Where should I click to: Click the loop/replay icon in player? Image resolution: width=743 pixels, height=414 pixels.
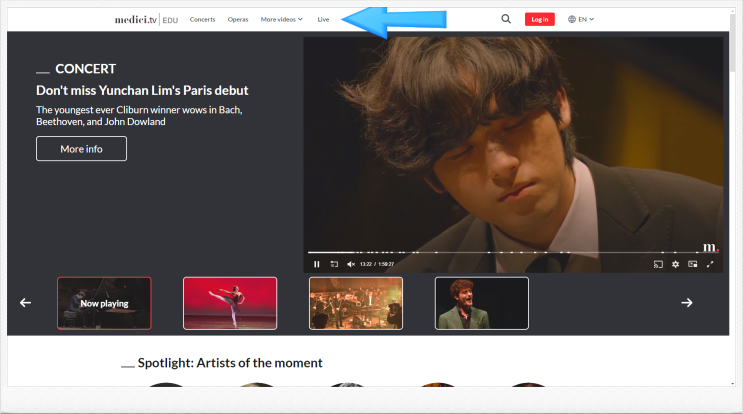click(334, 264)
